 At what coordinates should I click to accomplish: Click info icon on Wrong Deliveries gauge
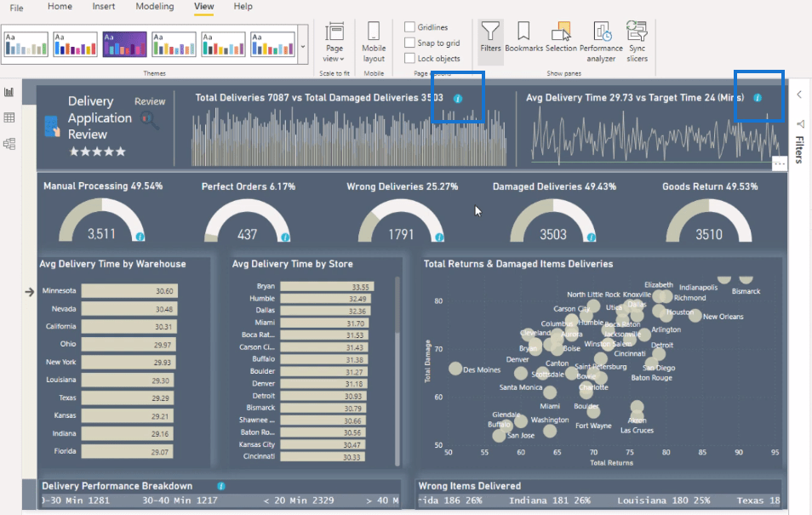(439, 237)
